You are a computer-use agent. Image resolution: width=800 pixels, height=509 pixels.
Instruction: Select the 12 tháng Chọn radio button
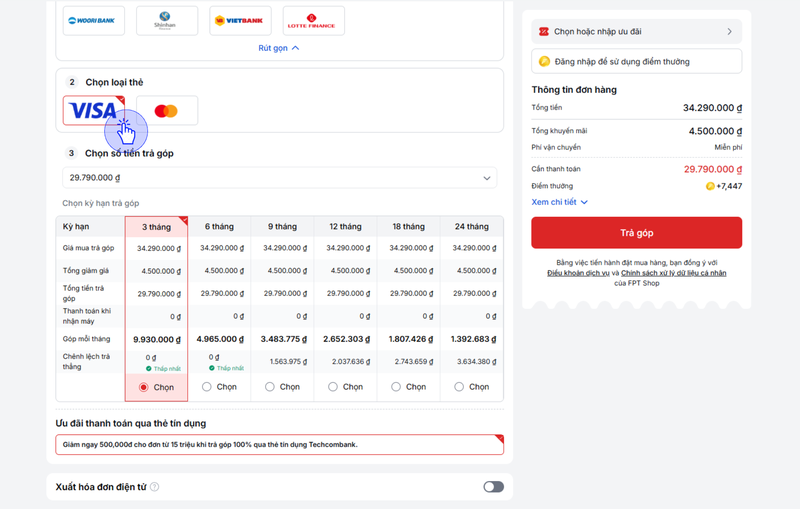pos(333,387)
